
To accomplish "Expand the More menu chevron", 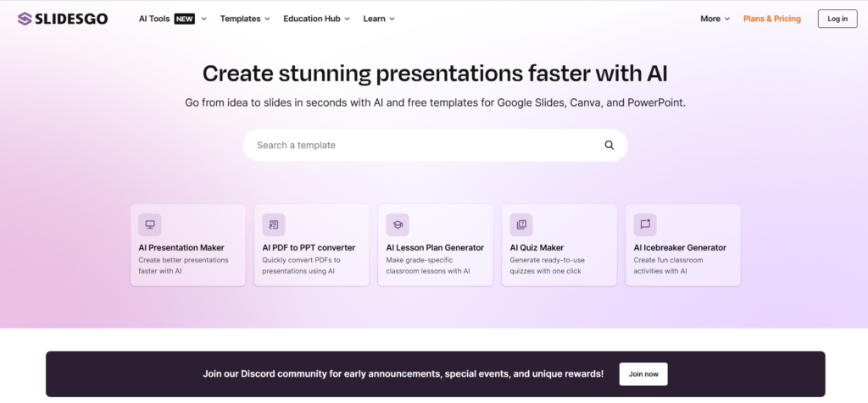I will (x=727, y=19).
